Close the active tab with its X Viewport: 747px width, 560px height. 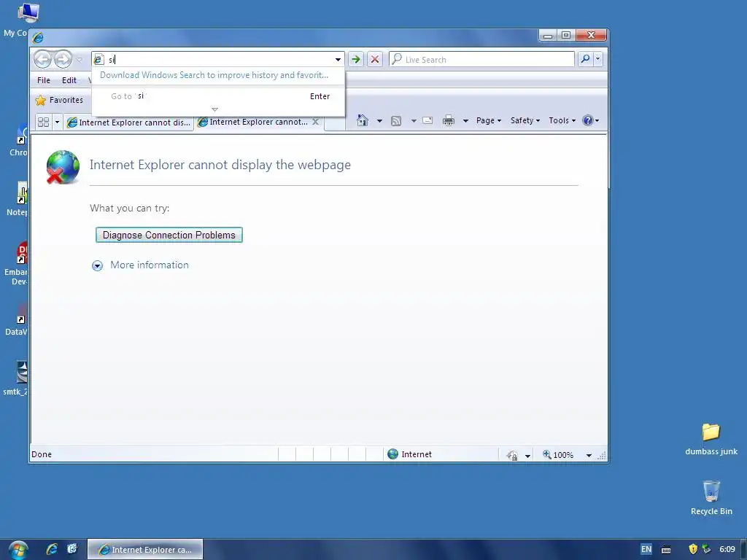pyautogui.click(x=315, y=122)
